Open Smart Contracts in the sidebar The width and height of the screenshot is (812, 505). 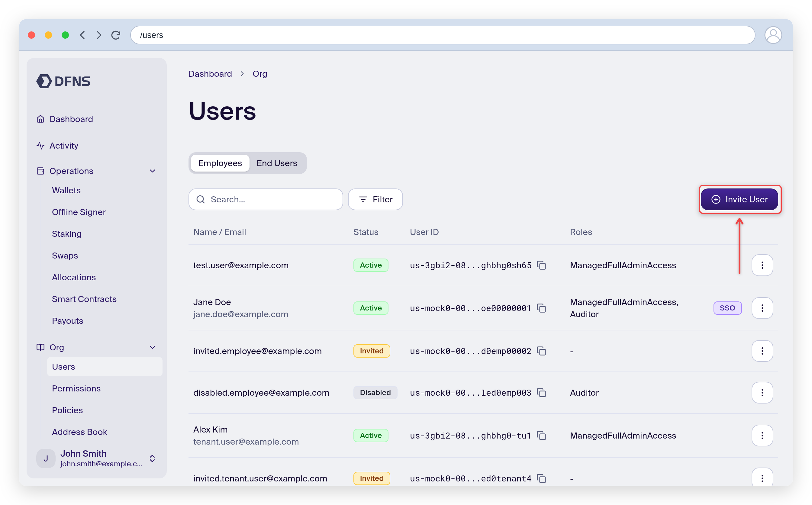pyautogui.click(x=84, y=299)
